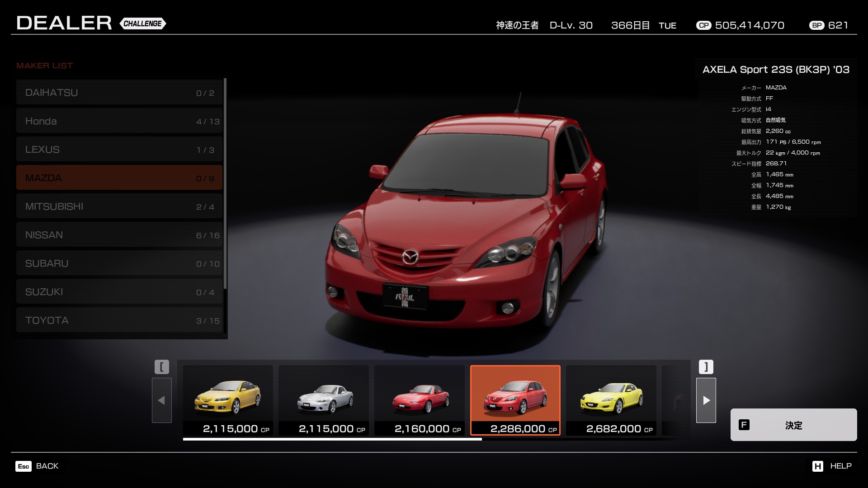
Task: Select SUBARU maker entry
Action: coord(119,263)
